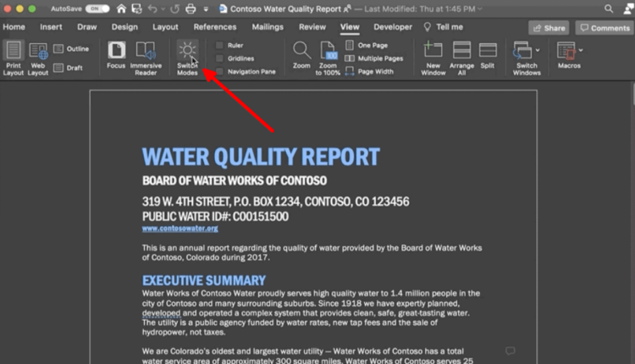Click Switch Modes sun icon
This screenshot has width=635, height=364.
point(187,50)
